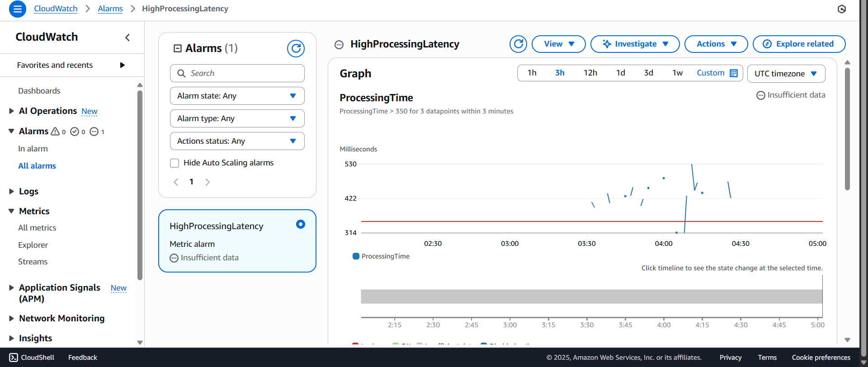
Task: Toggle the ProcessingTime legend swatch
Action: pyautogui.click(x=356, y=256)
